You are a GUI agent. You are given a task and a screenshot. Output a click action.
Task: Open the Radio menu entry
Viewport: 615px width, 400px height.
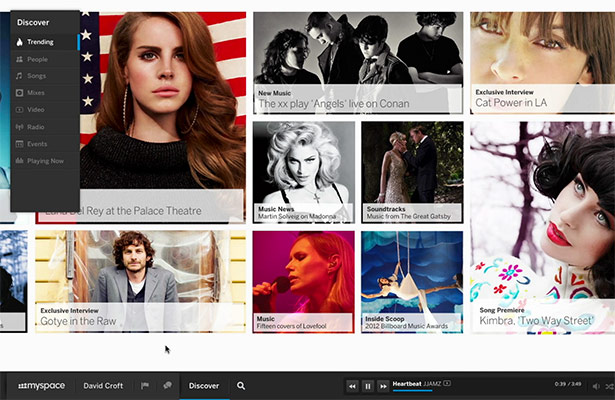pyautogui.click(x=45, y=127)
